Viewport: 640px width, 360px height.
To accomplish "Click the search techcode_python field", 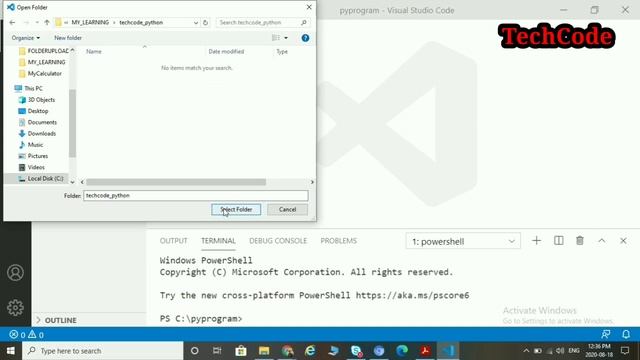I will [x=263, y=22].
